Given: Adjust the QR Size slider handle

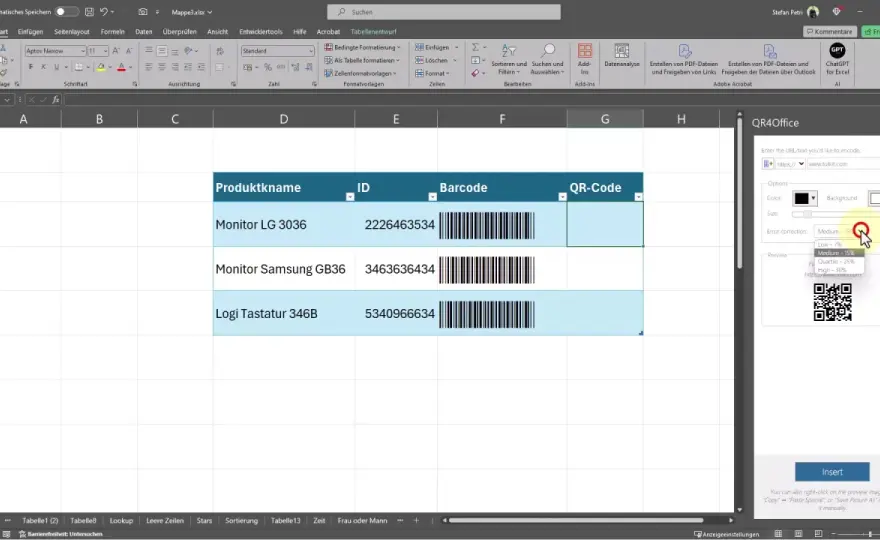Looking at the screenshot, I should click(808, 214).
